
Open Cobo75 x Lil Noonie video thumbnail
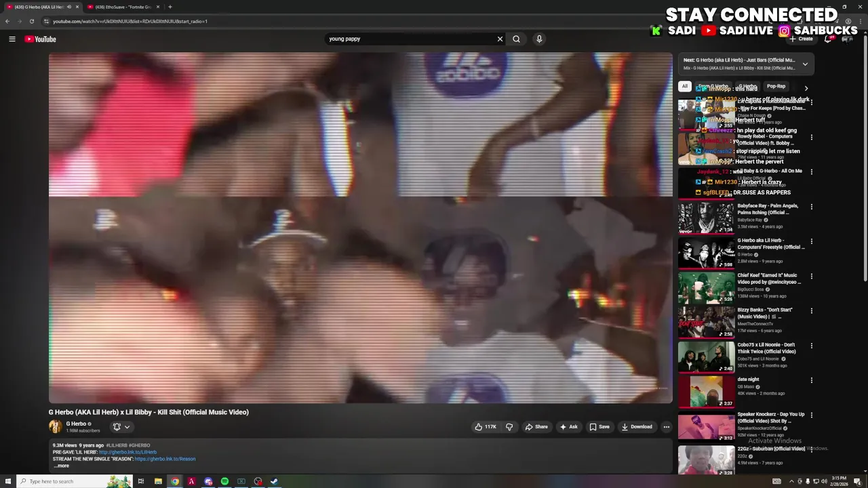click(x=706, y=357)
